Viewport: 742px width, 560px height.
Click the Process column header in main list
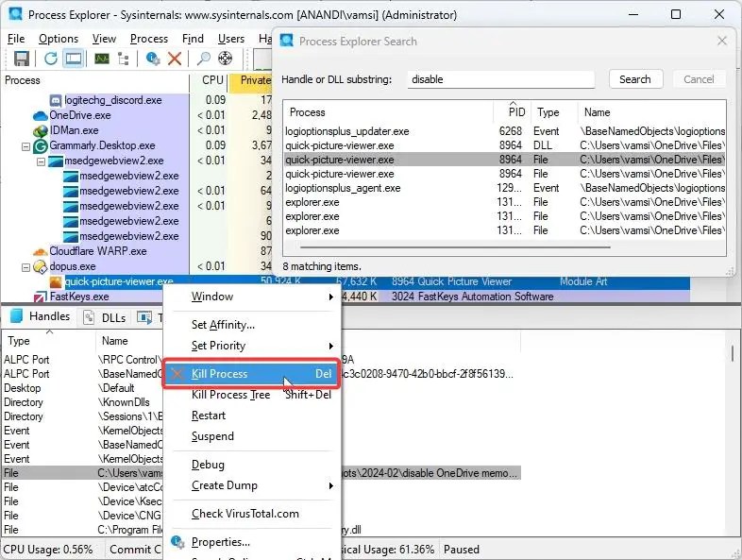point(95,80)
